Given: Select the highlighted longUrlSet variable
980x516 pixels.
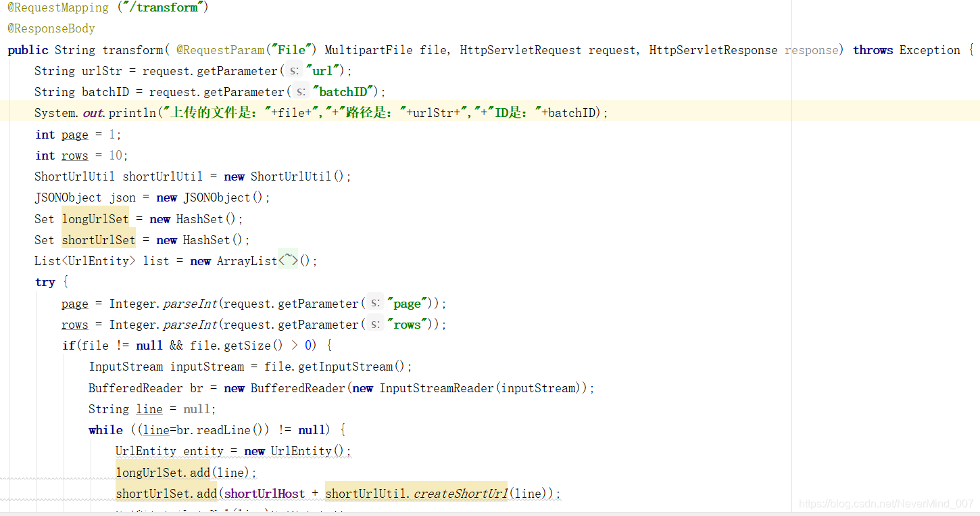Looking at the screenshot, I should (x=95, y=218).
